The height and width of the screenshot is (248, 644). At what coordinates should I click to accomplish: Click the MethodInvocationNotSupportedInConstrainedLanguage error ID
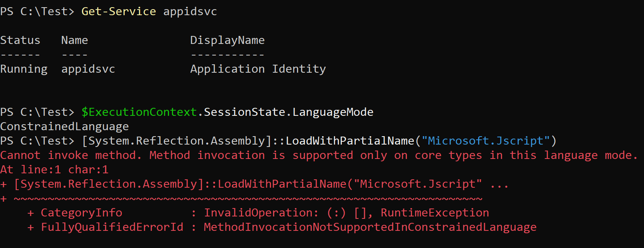370,227
